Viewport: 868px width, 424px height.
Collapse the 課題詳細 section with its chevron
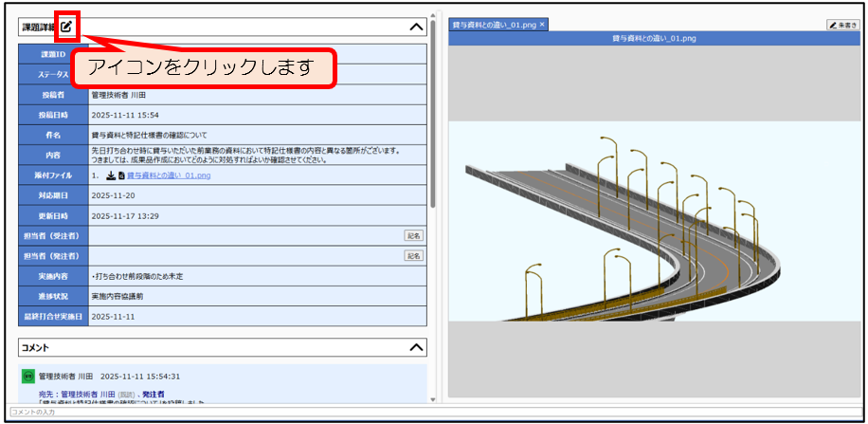point(416,27)
